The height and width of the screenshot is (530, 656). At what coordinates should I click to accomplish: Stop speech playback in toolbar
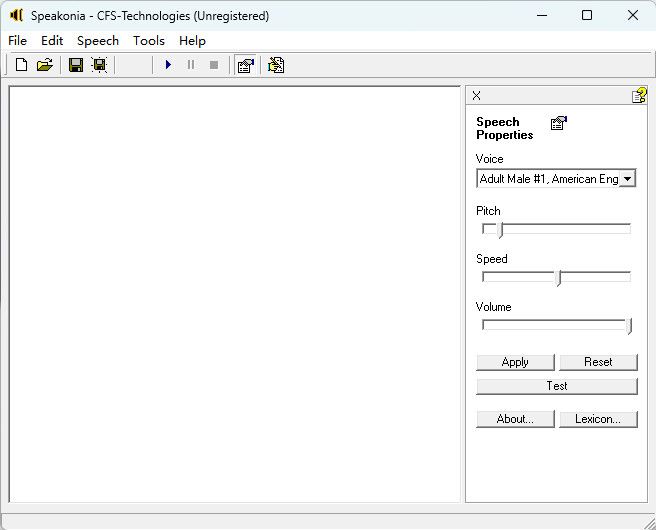214,65
